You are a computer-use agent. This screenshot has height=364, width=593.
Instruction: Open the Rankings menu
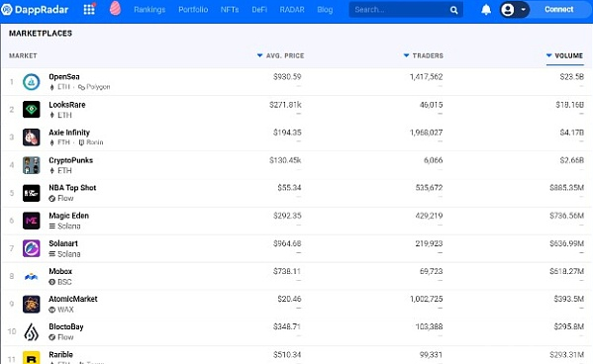(x=149, y=10)
